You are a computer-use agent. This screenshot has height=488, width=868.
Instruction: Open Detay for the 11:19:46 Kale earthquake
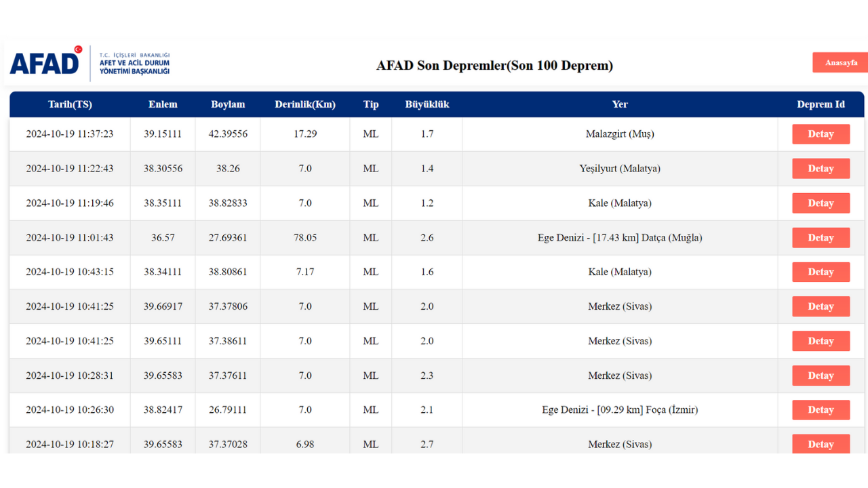[821, 203]
